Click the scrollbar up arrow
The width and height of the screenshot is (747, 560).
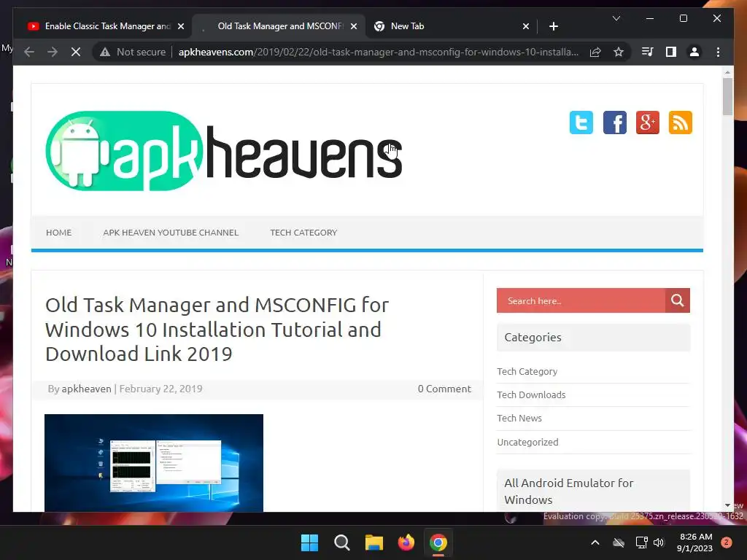[727, 72]
